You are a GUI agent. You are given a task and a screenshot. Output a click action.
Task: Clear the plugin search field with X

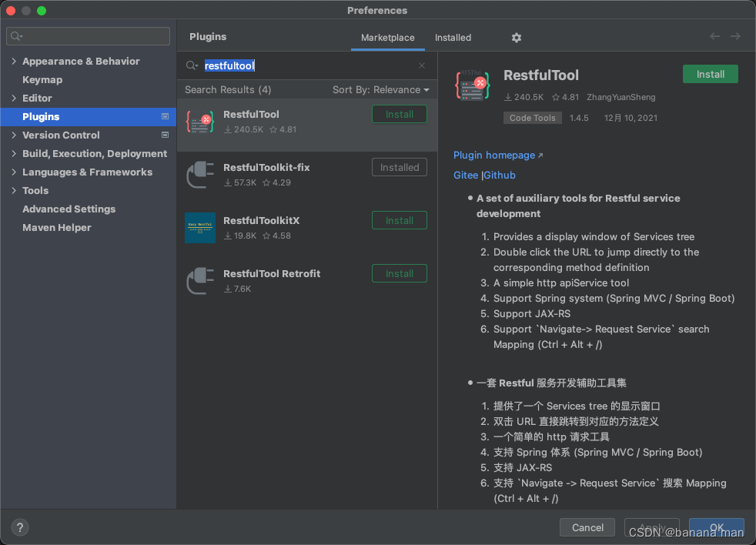(x=422, y=65)
